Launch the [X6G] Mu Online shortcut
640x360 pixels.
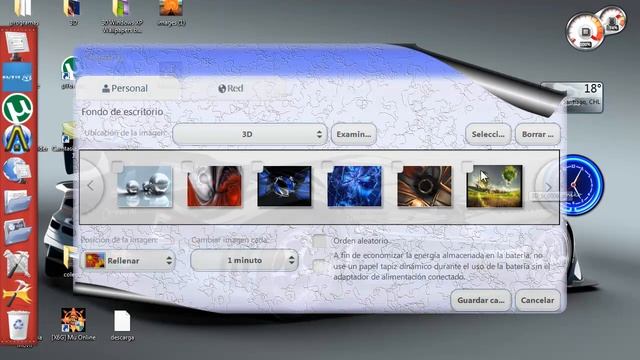click(x=73, y=324)
